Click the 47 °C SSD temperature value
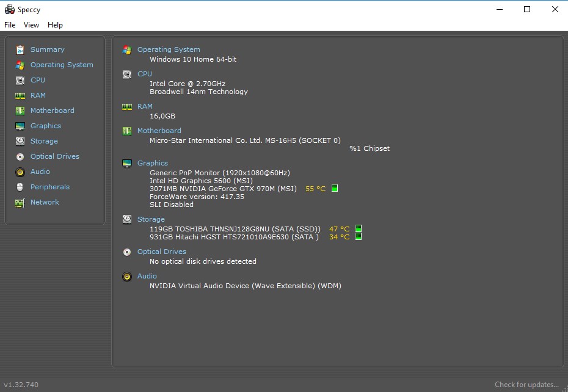The width and height of the screenshot is (568, 392). click(x=339, y=229)
